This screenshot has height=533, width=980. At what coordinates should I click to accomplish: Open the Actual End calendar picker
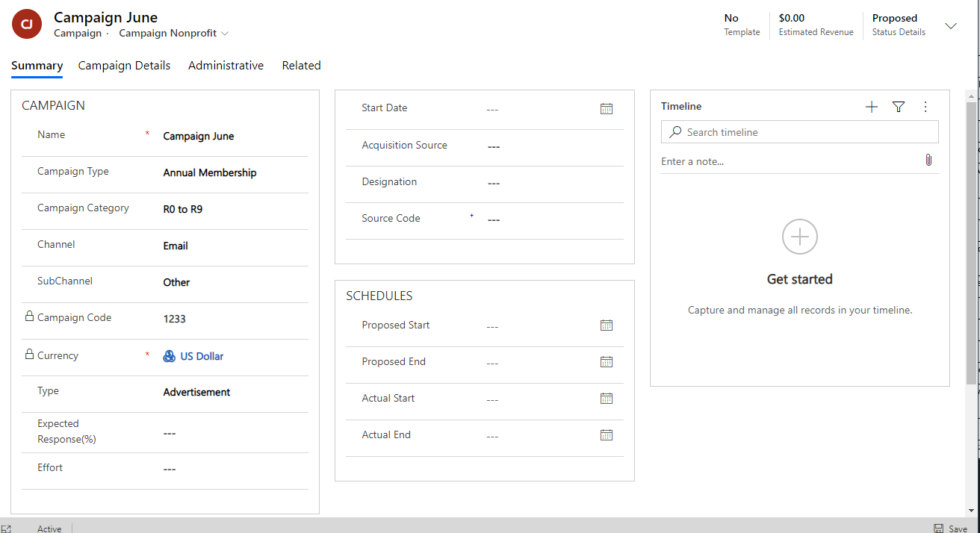coord(607,435)
